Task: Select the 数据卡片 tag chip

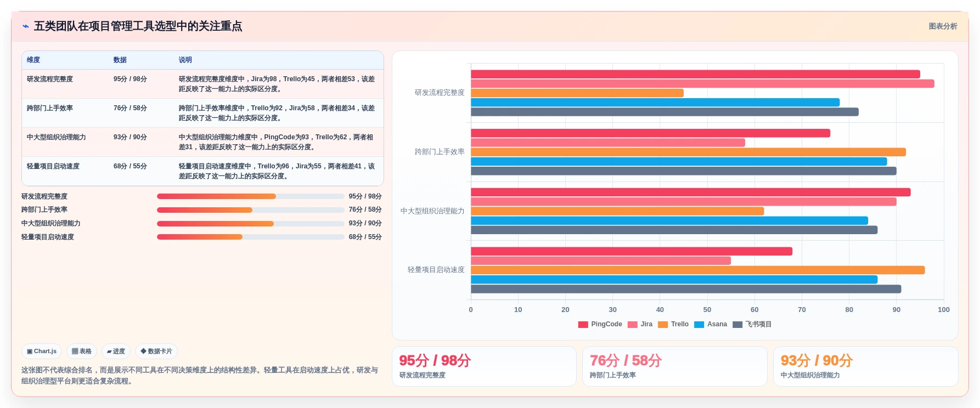Action: click(156, 352)
